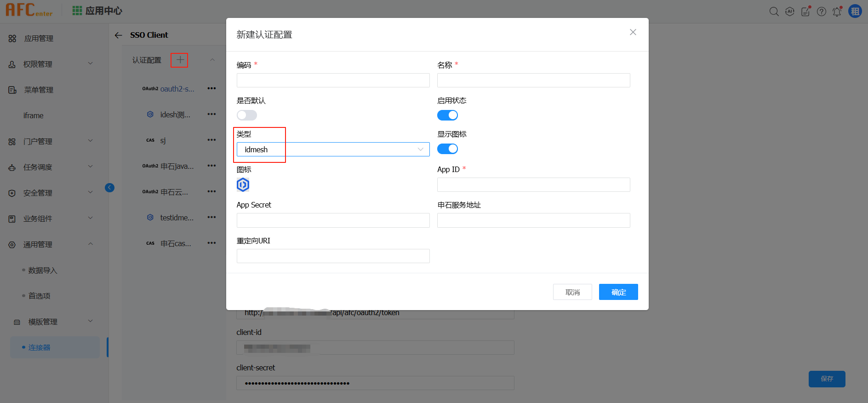This screenshot has width=868, height=403.
Task: Select 连接器 in the sidebar
Action: [x=40, y=347]
